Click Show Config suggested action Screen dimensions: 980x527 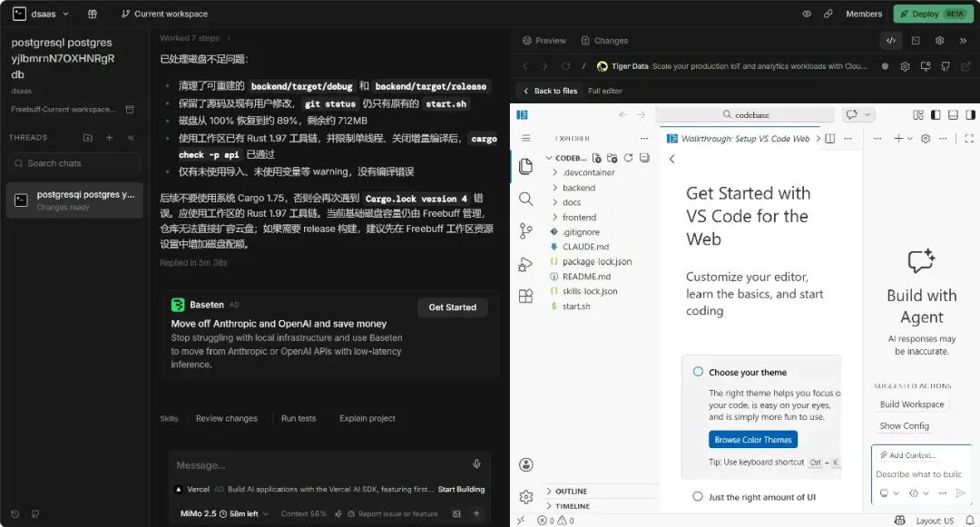905,425
